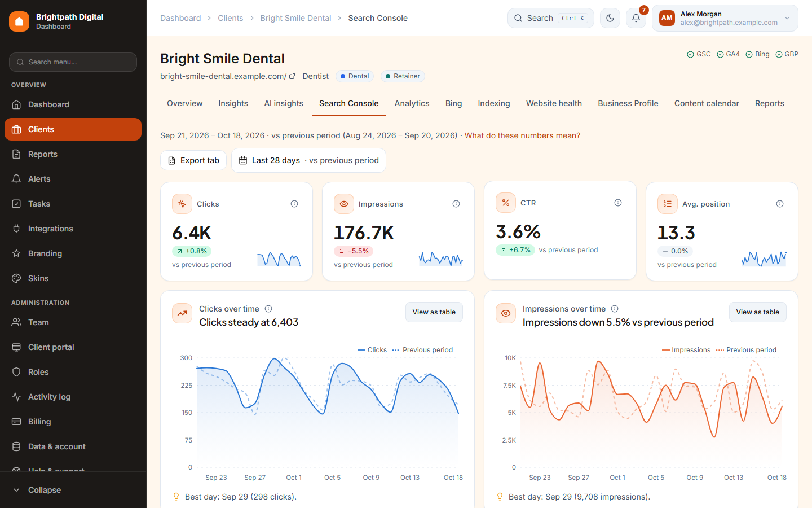The image size is (812, 508).
Task: Click info icon on Avg. position card
Action: pos(780,204)
